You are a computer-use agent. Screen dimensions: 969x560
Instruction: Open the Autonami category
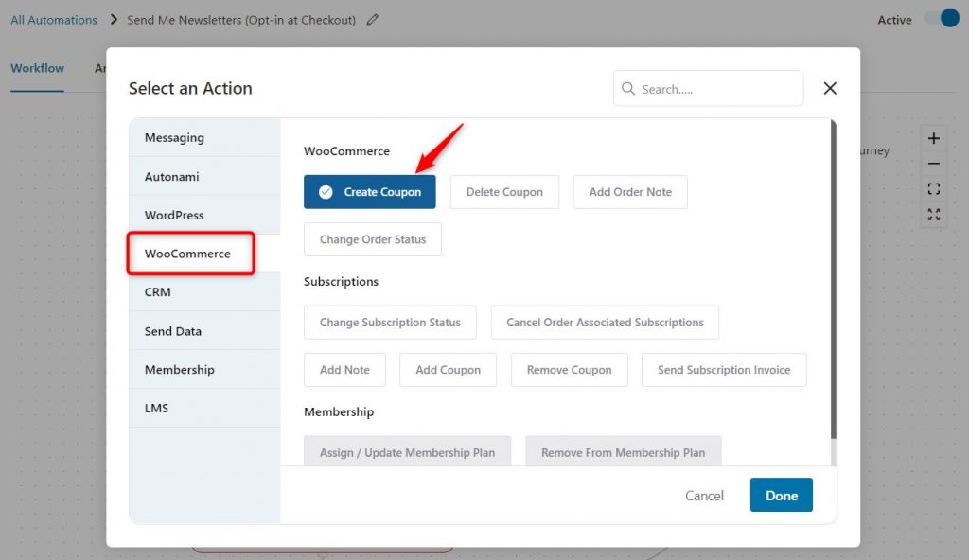(204, 176)
